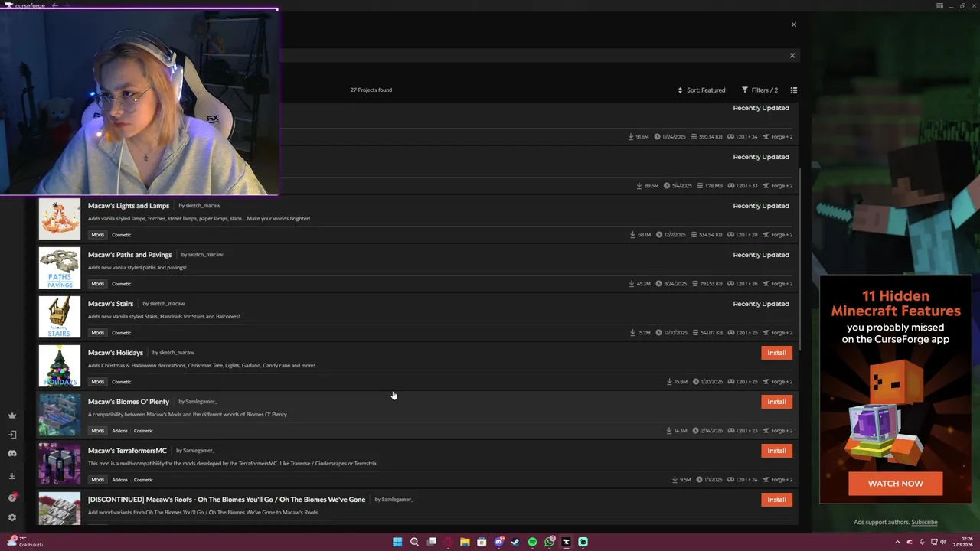
Task: Open the Discord icon in CurseForge sidebar
Action: tap(11, 453)
